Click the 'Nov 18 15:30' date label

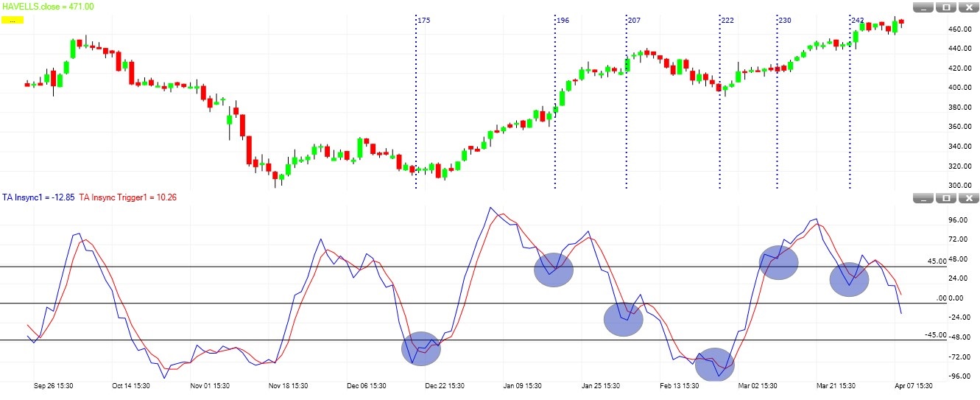pos(288,385)
